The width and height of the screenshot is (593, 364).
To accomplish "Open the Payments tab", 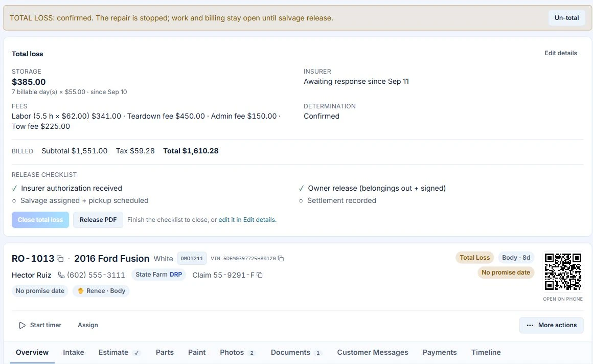I will click(x=440, y=352).
